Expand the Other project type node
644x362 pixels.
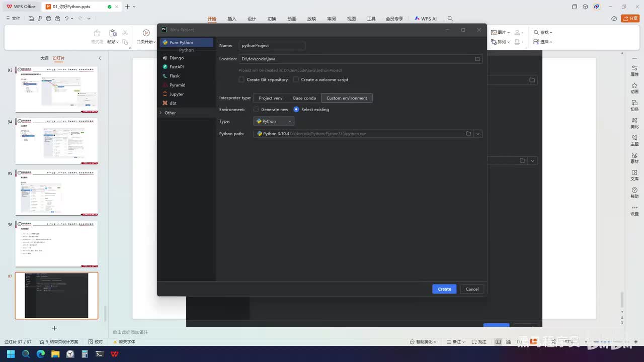(x=161, y=113)
